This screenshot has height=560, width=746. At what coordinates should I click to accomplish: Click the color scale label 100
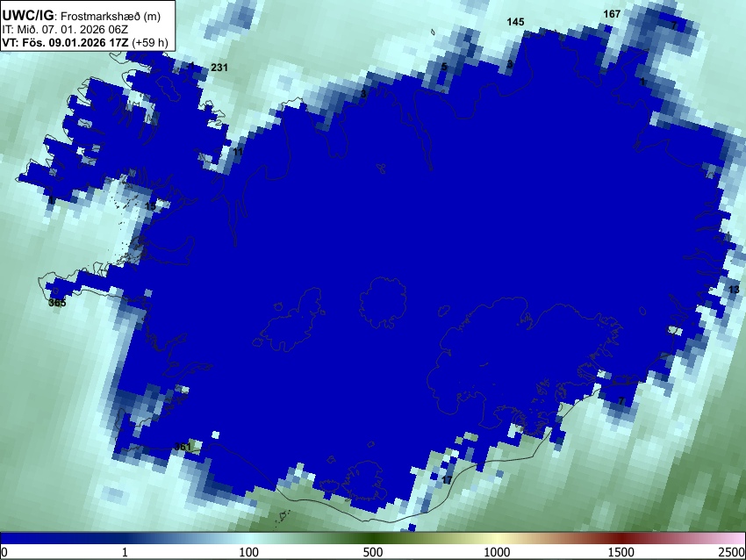[249, 552]
